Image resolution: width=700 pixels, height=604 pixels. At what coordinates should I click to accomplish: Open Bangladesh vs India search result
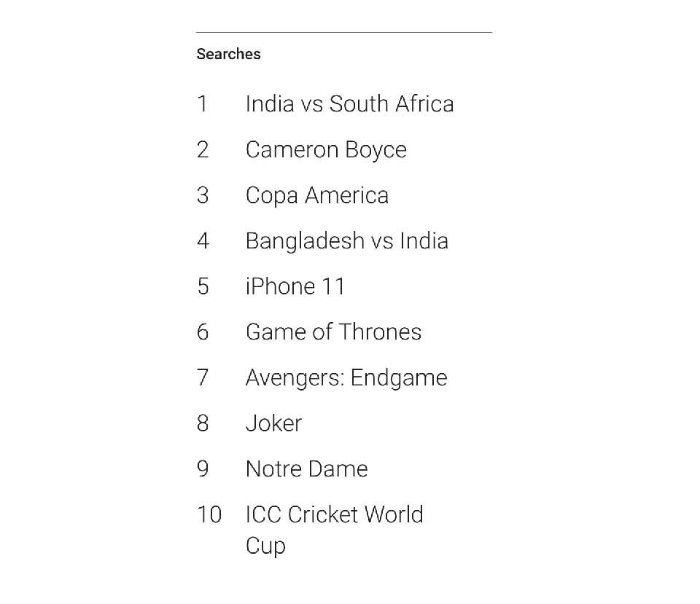(x=346, y=241)
